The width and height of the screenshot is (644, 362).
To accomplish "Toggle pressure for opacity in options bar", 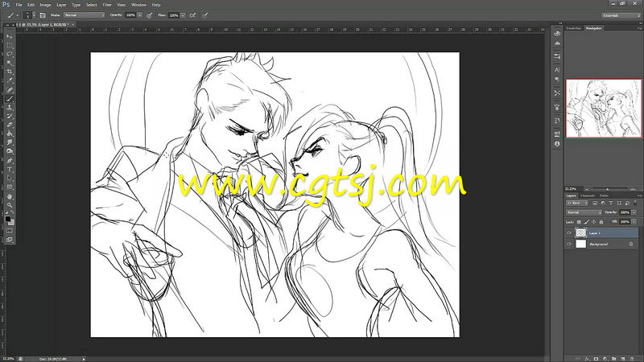I will click(x=150, y=15).
